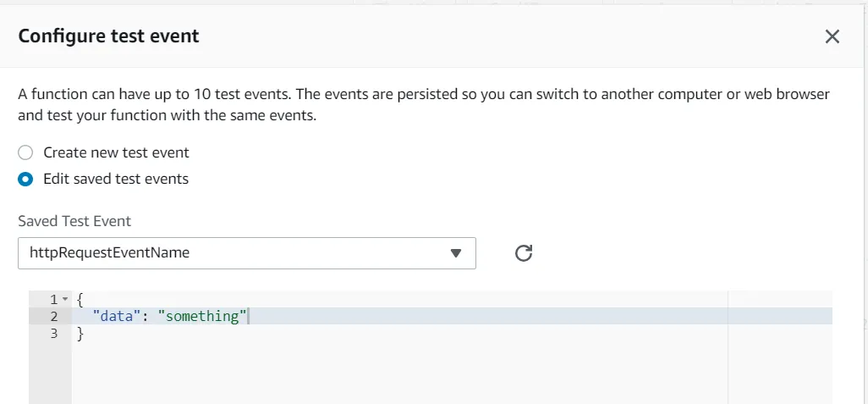Viewport: 868px width, 404px height.
Task: Click the "Configure test event" dialog title
Action: point(108,36)
